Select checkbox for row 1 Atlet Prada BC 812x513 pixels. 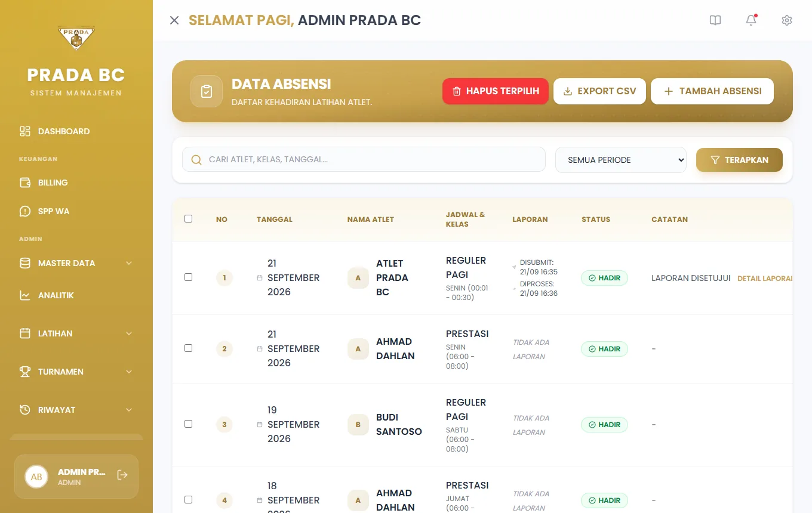click(x=189, y=277)
